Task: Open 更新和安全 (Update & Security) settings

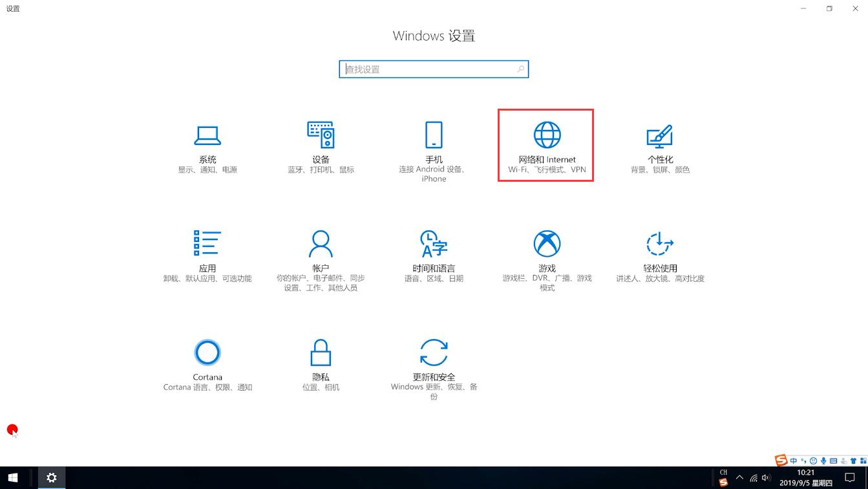Action: (434, 370)
